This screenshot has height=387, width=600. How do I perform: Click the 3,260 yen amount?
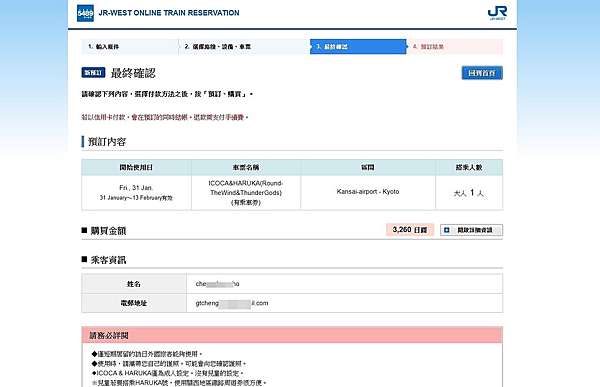click(410, 230)
